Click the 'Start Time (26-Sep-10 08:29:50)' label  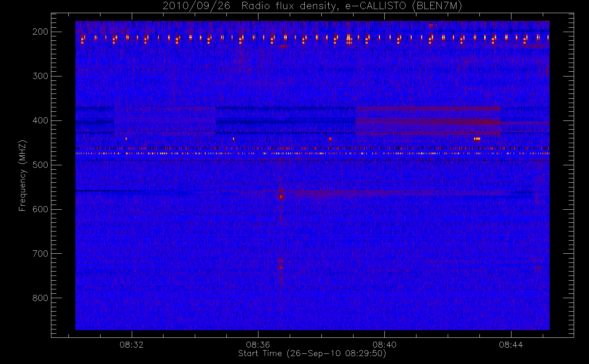[x=312, y=353]
